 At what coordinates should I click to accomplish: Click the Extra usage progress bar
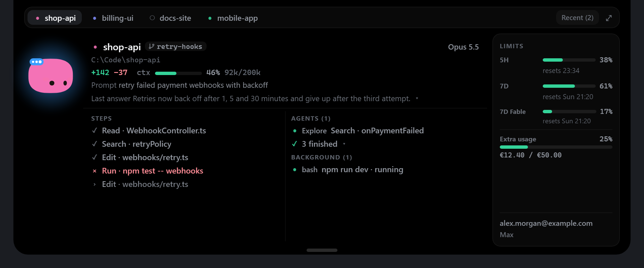click(x=556, y=147)
